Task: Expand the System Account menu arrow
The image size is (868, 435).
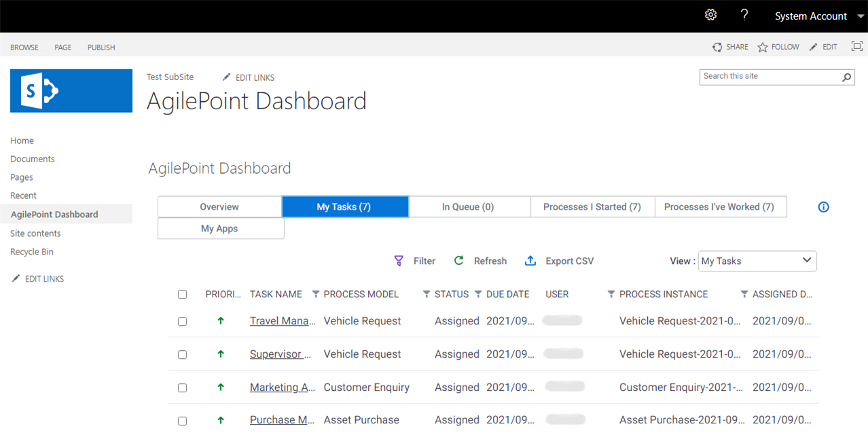Action: pos(861,16)
